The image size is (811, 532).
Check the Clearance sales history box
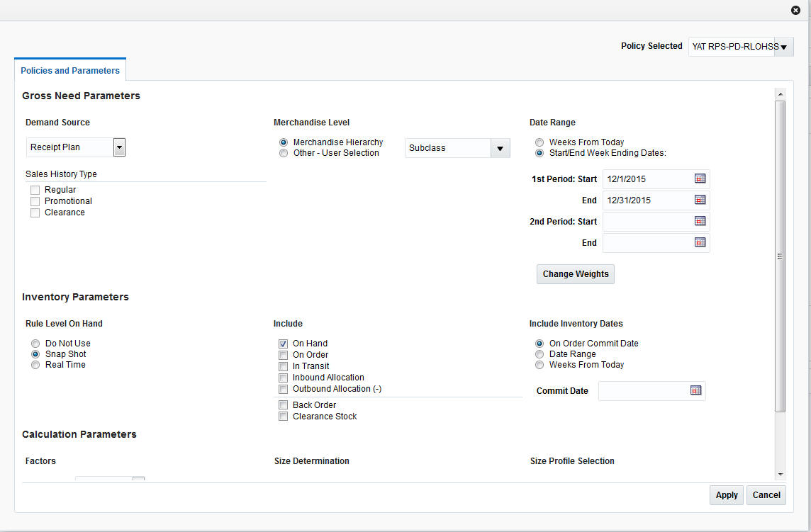click(35, 213)
